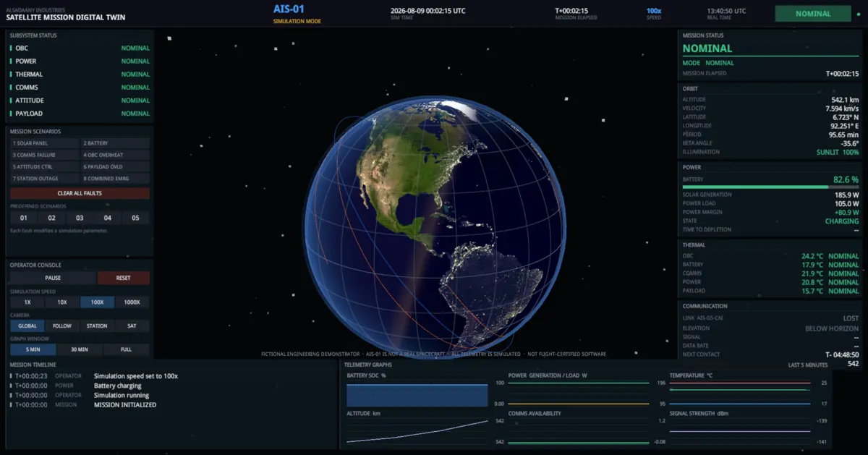Click the LOST link status value

pos(851,318)
